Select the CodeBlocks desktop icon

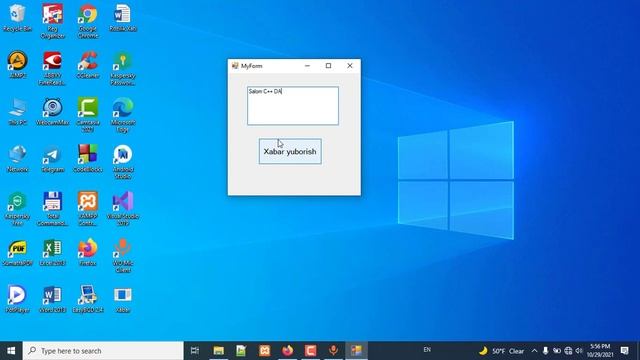point(88,158)
